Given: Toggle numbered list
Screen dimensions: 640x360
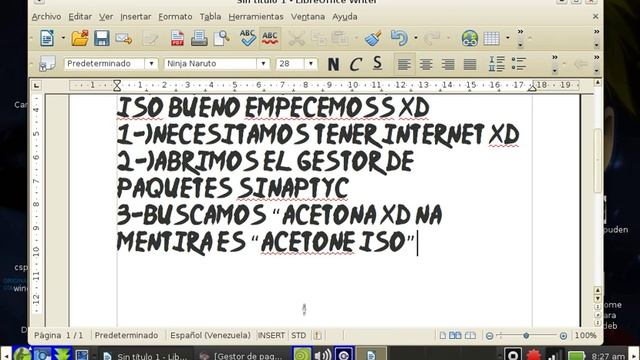Looking at the screenshot, I should (497, 64).
